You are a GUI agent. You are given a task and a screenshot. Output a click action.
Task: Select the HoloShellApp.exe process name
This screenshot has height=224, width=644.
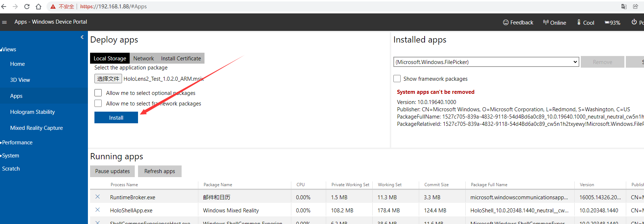point(131,211)
